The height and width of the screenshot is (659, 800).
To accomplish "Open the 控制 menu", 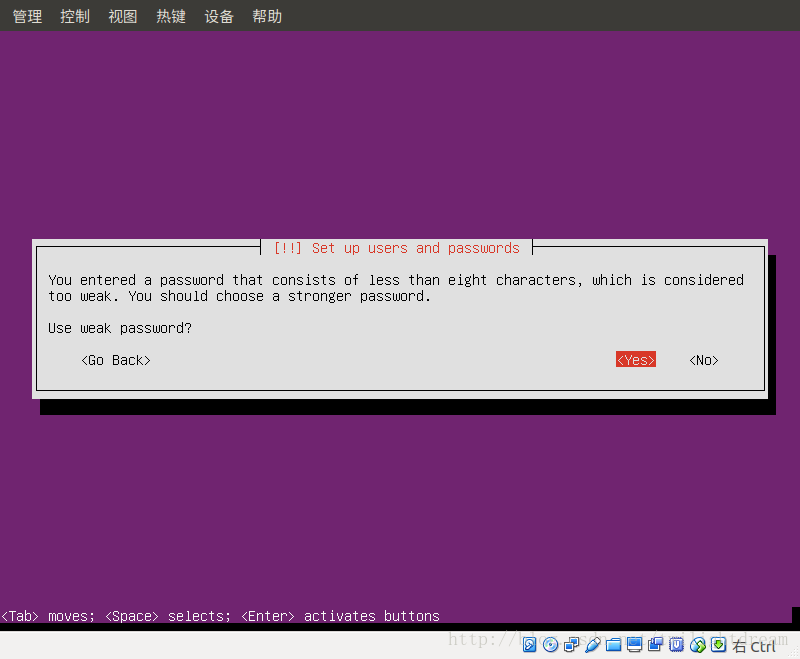I will pos(74,15).
